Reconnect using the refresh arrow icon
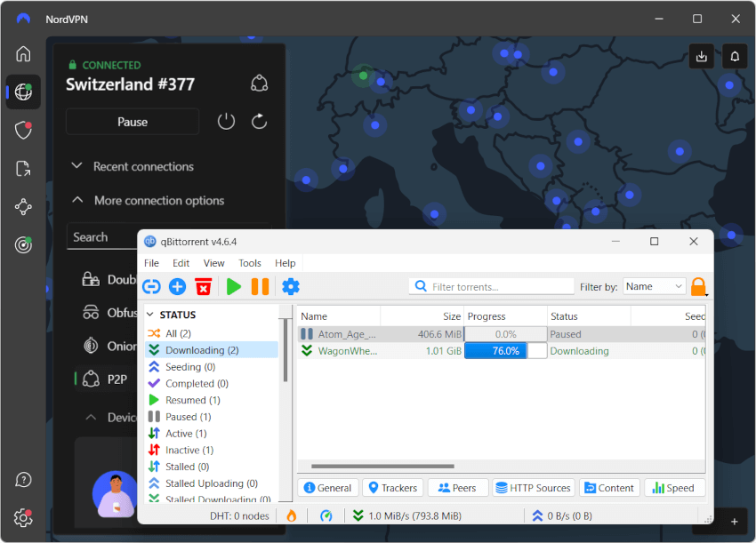 click(259, 122)
